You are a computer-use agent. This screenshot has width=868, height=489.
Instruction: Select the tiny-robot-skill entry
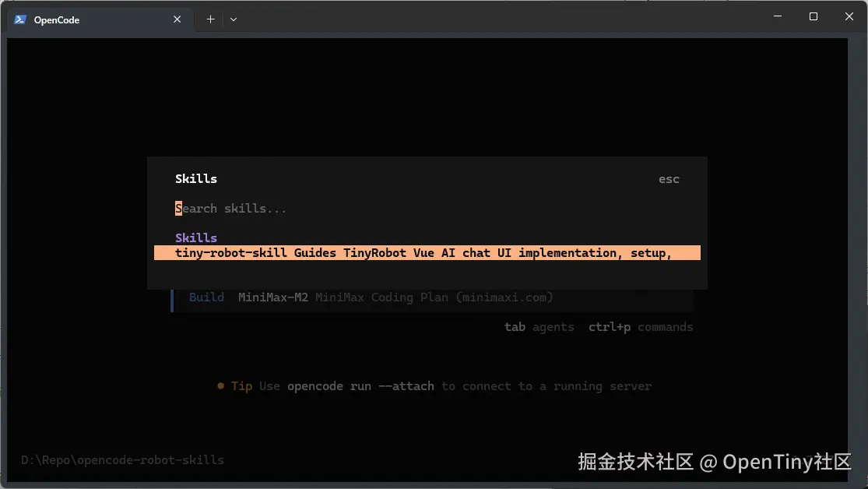(x=427, y=253)
